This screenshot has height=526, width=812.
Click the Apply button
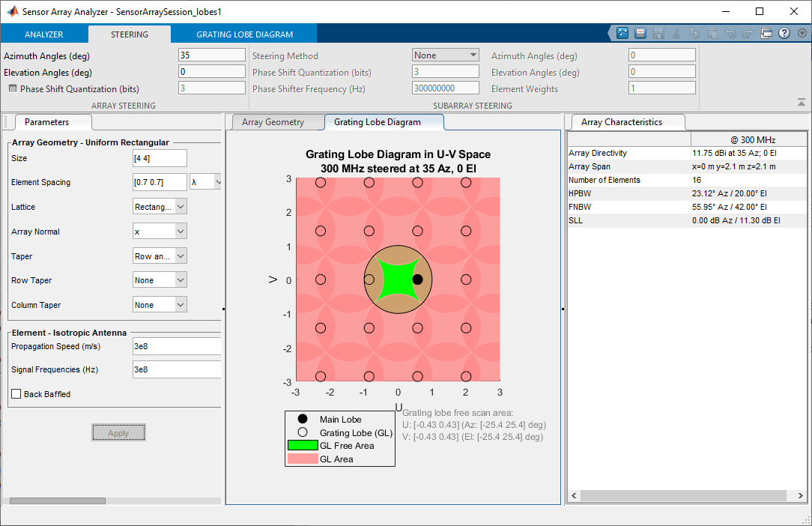(x=118, y=433)
